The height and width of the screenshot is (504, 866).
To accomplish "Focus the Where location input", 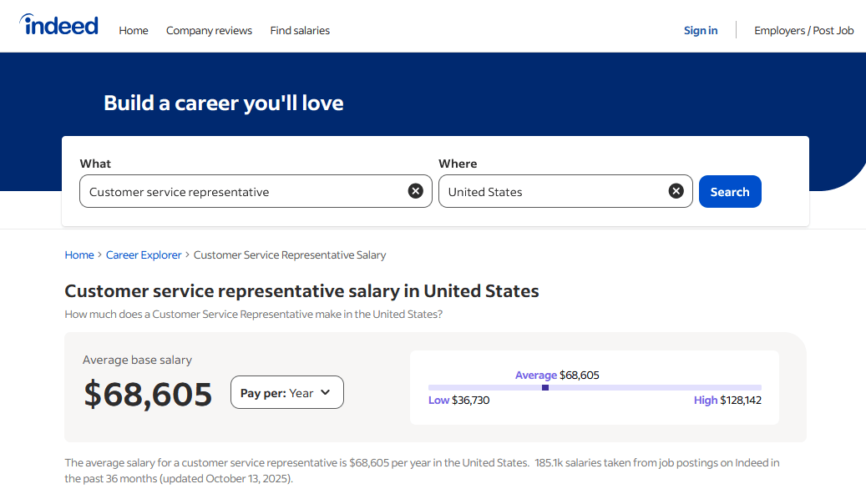I will pos(551,192).
